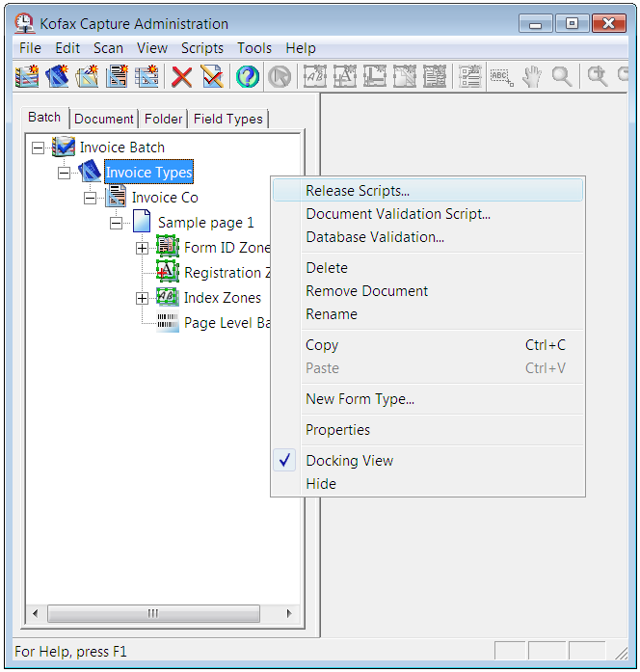The height and width of the screenshot is (672, 640).
Task: Open help via the question mark icon
Action: point(248,77)
